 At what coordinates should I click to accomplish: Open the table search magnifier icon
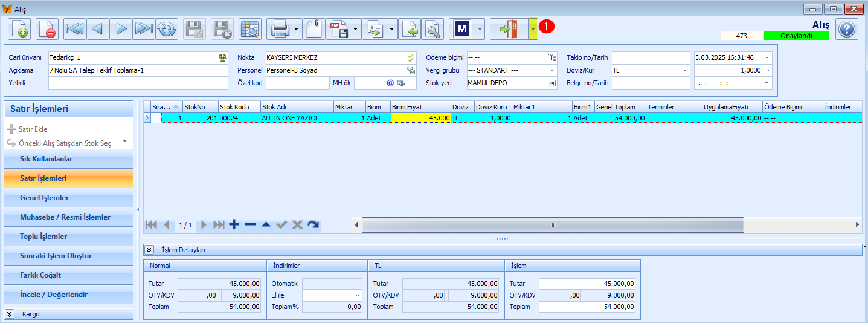coord(249,29)
